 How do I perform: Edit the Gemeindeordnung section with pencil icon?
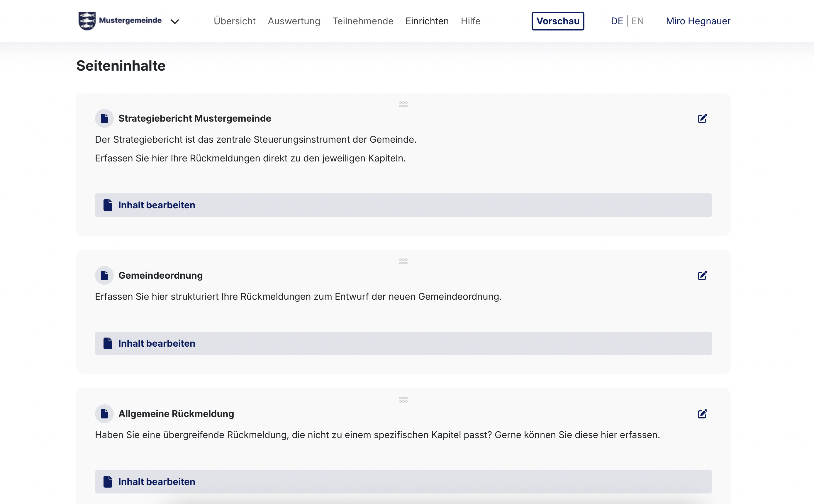coord(702,275)
